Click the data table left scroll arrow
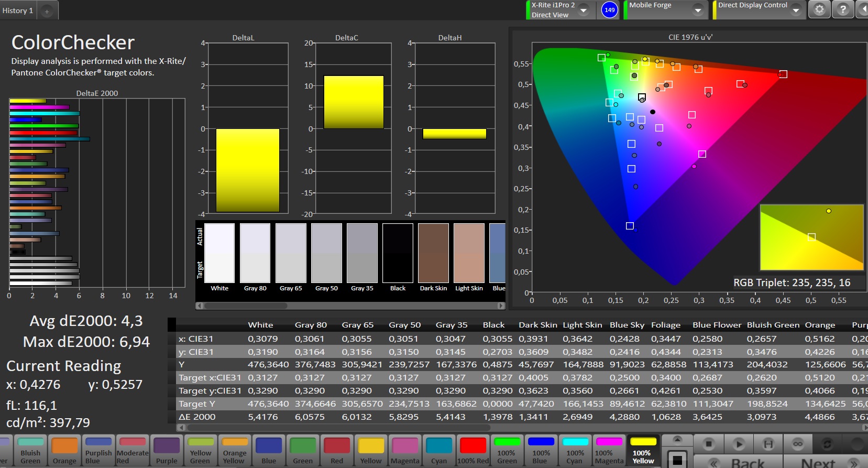The image size is (868, 468). coord(181,428)
